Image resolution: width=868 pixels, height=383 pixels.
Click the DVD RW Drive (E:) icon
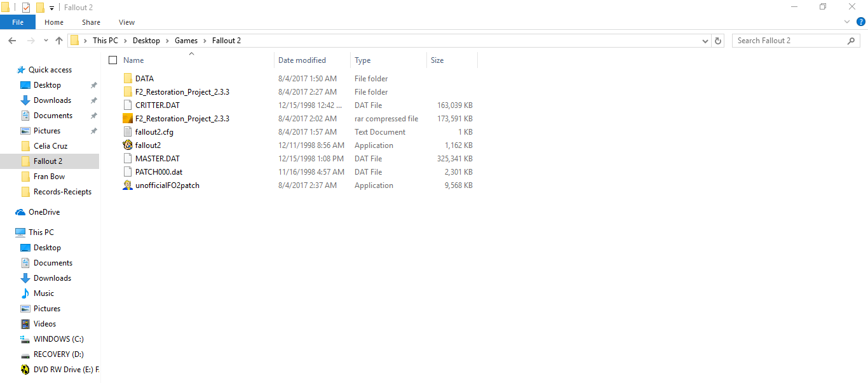pyautogui.click(x=25, y=370)
